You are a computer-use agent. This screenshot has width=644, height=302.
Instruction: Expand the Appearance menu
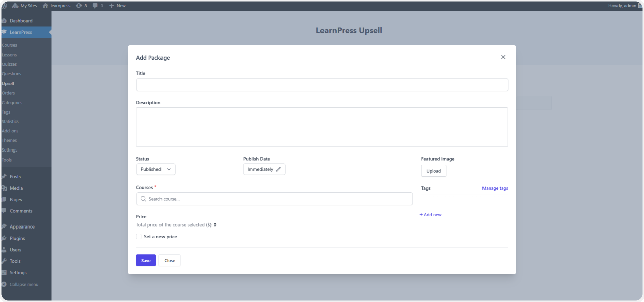(x=22, y=226)
